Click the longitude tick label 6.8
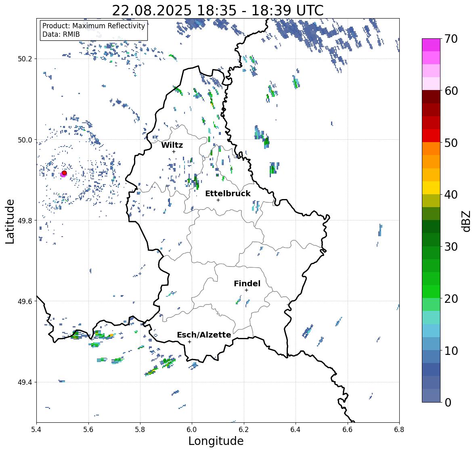The height and width of the screenshot is (451, 476). pos(399,429)
